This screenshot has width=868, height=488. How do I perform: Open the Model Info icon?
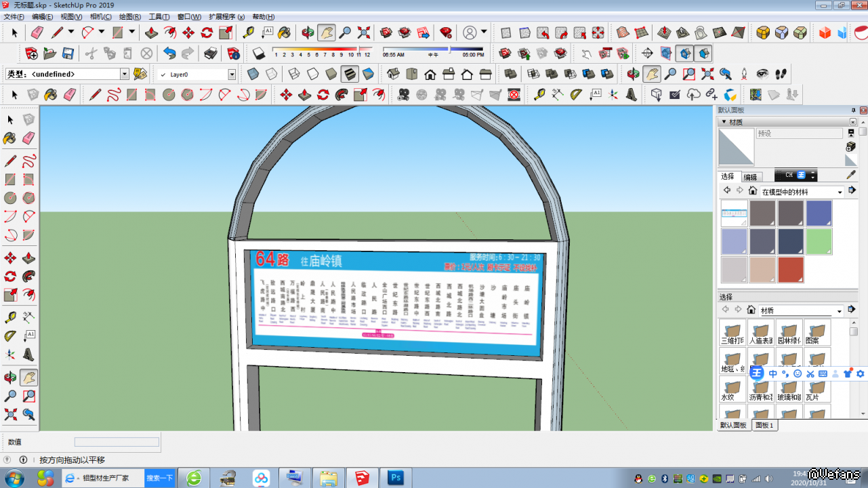click(233, 54)
